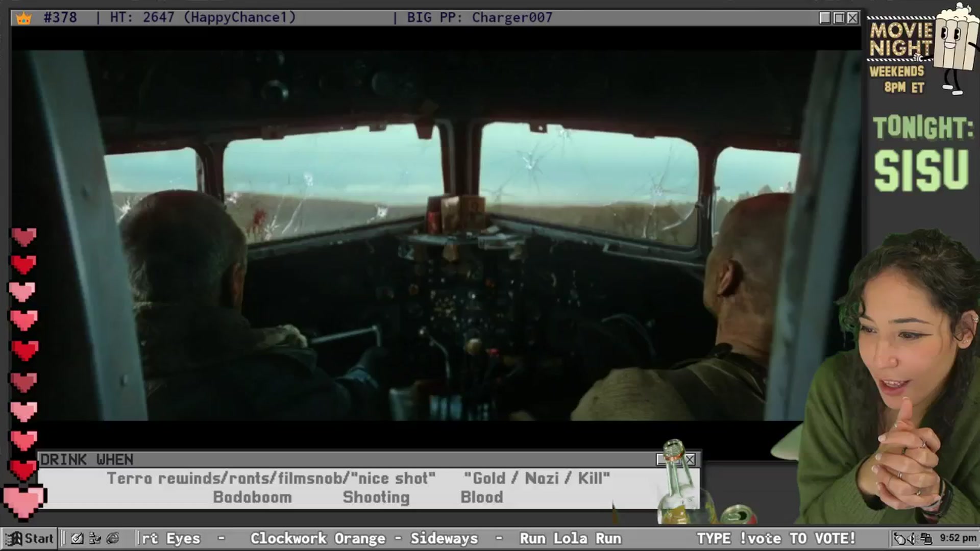Viewport: 980px width, 551px height.
Task: Maximize the main movie window
Action: [x=839, y=18]
